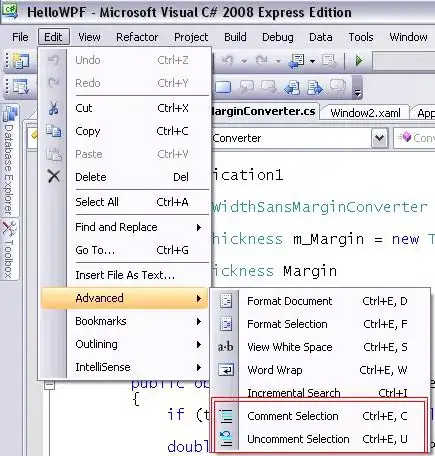This screenshot has width=435, height=456.
Task: Open the Build menu
Action: 235,37
